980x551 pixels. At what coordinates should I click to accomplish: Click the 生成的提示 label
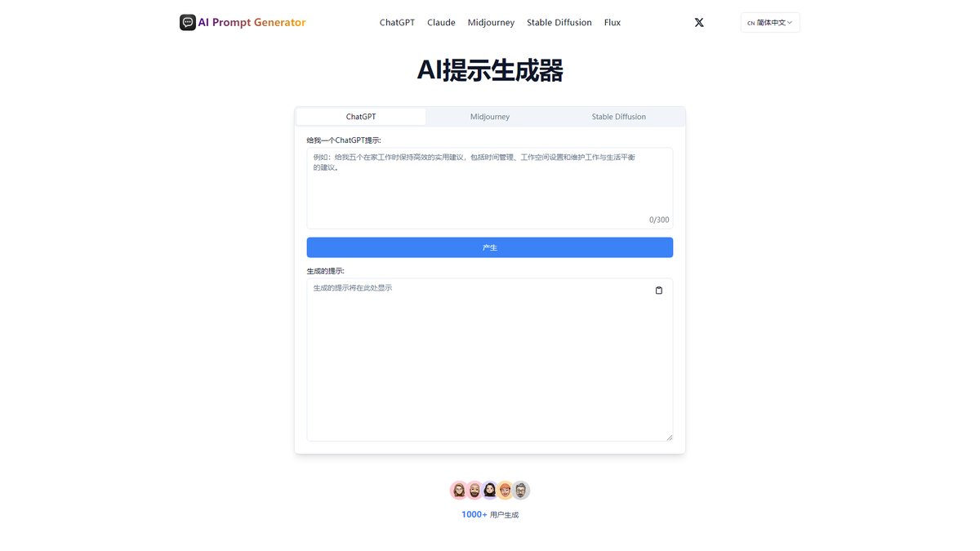coord(326,271)
